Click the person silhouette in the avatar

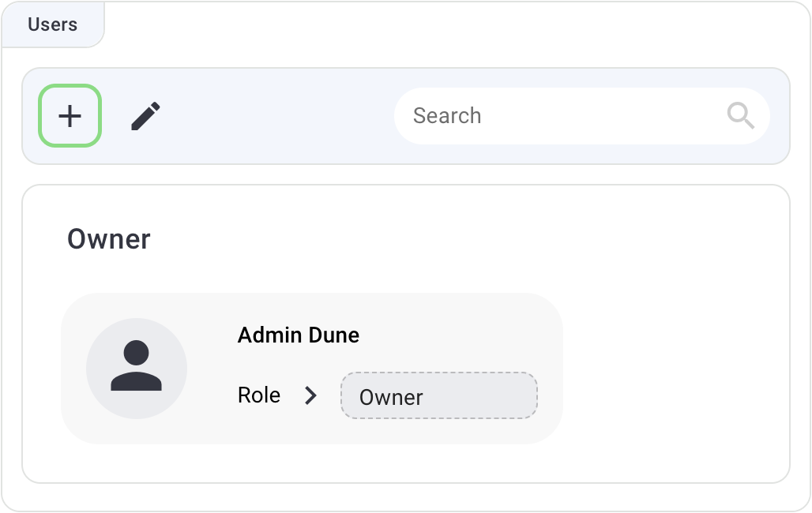coord(137,367)
